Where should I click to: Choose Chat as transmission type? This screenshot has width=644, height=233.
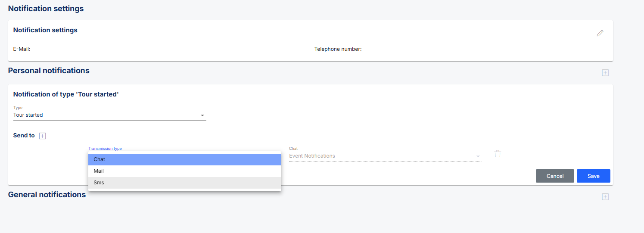click(185, 159)
